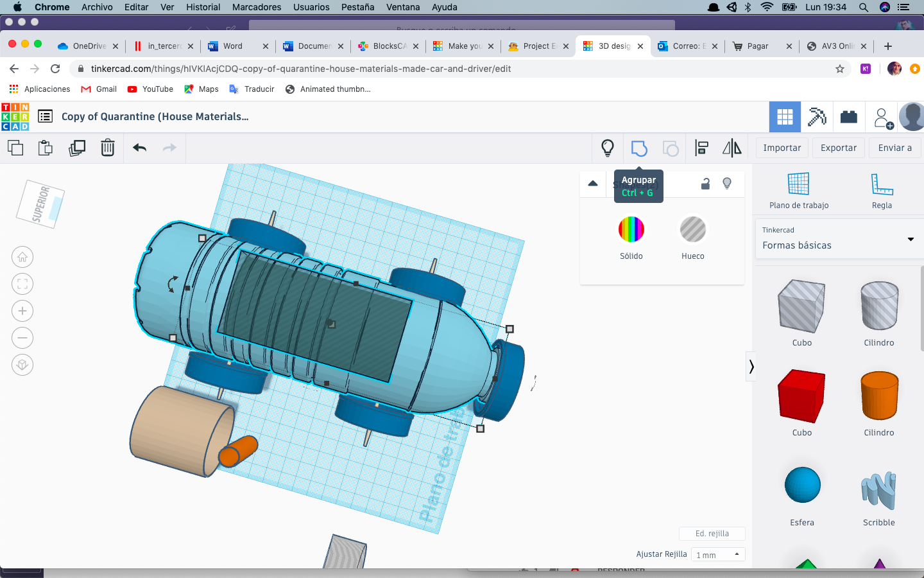Open the Gmail bookmark
The image size is (924, 578).
click(99, 89)
